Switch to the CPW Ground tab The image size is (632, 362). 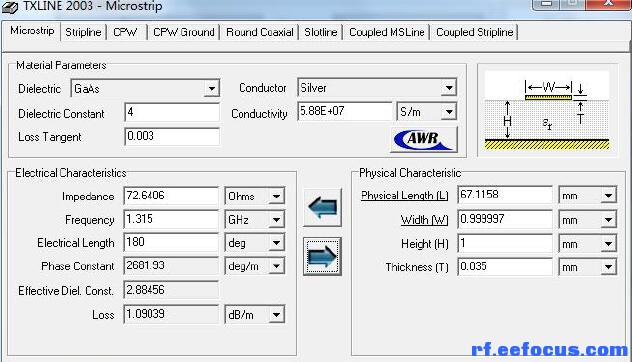pyautogui.click(x=184, y=32)
